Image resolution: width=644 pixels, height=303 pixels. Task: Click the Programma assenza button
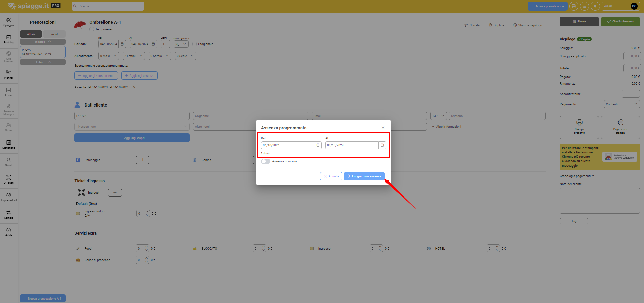click(x=364, y=176)
